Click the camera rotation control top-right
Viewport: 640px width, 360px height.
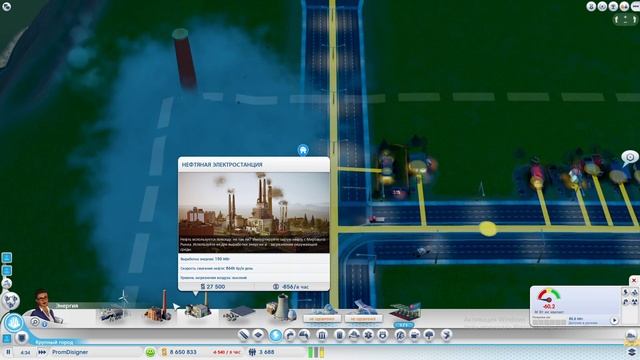point(625,20)
